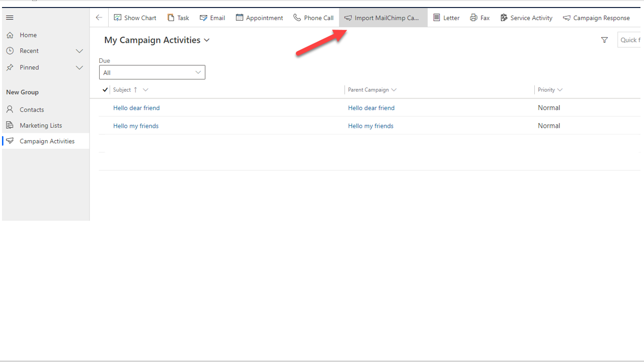Toggle selection of the Hello dear friend row
This screenshot has width=644, height=362.
coord(105,108)
